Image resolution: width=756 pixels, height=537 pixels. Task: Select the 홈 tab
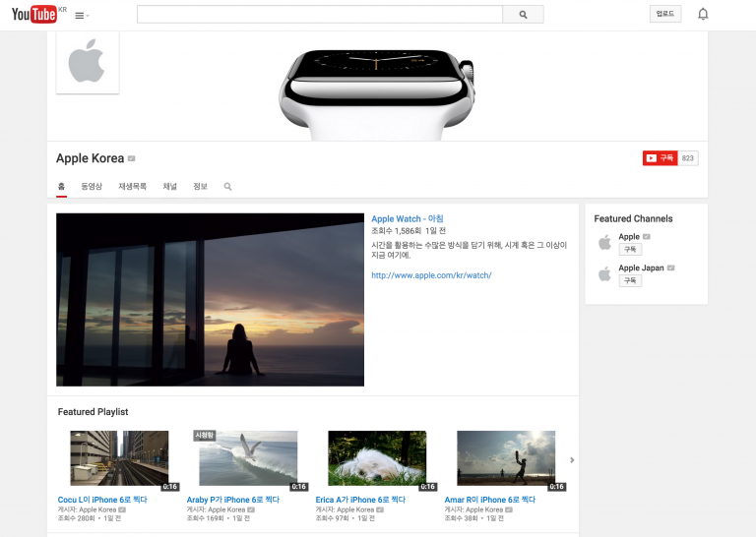coord(61,187)
